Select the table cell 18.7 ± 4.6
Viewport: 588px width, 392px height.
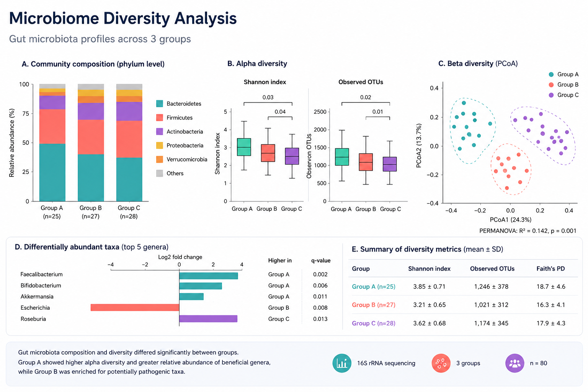(x=551, y=287)
